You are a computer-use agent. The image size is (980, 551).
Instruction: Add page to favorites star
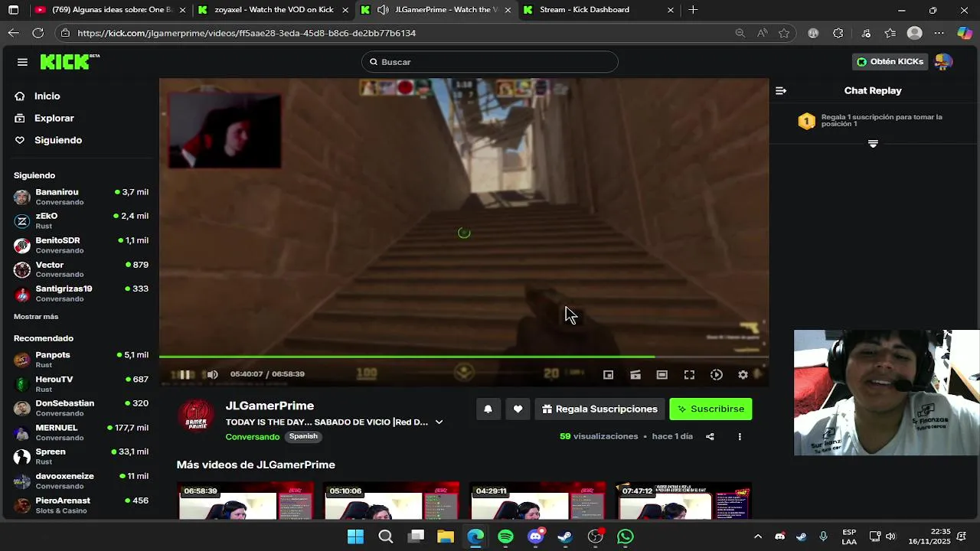click(784, 33)
